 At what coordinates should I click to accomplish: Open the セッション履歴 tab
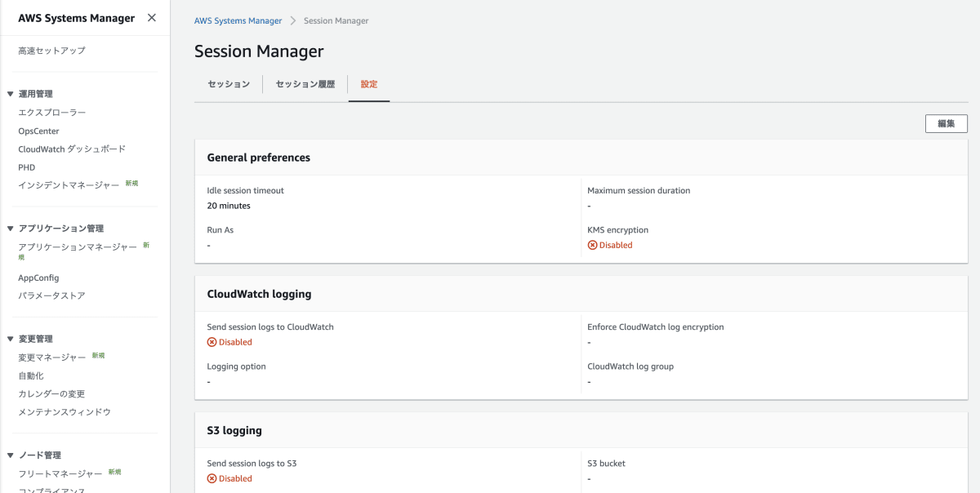click(305, 84)
